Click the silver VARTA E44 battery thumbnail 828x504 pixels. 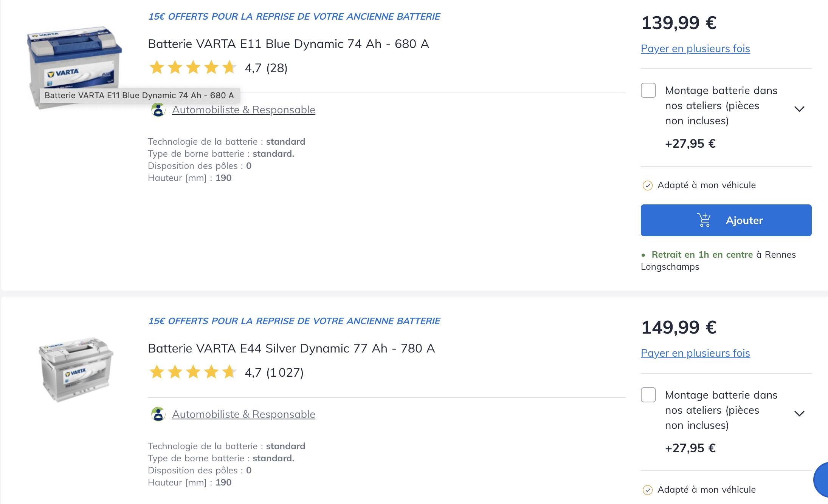(76, 369)
